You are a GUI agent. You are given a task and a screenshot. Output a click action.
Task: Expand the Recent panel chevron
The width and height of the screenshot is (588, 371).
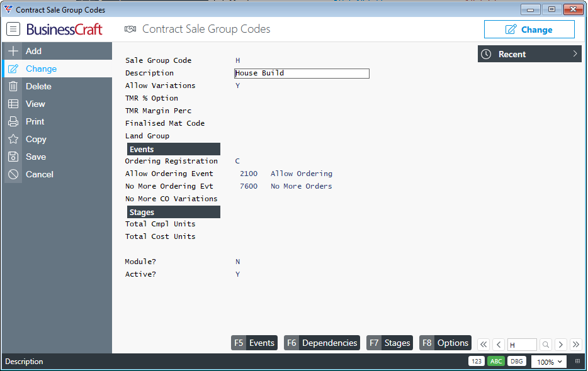[575, 54]
